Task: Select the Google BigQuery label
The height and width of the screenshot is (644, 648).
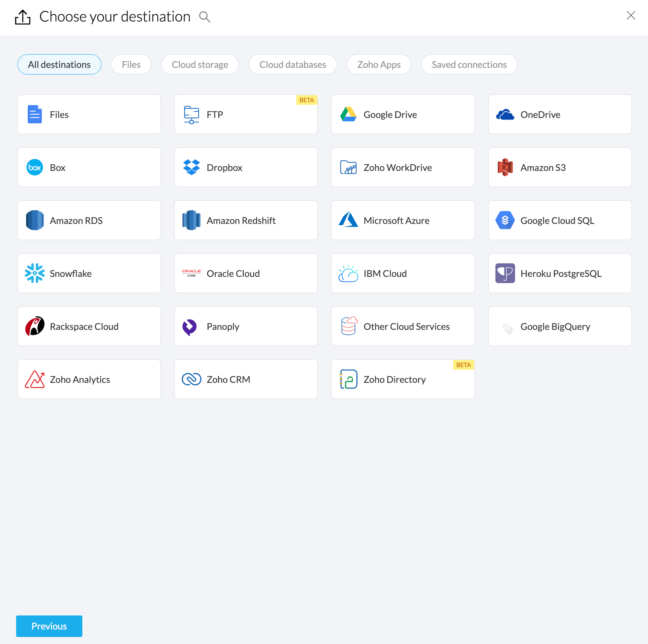Action: pos(555,327)
